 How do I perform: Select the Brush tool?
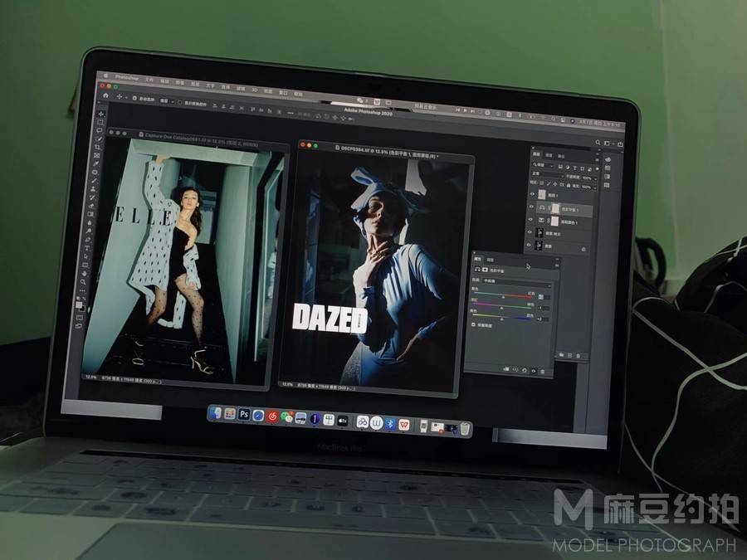[x=94, y=181]
